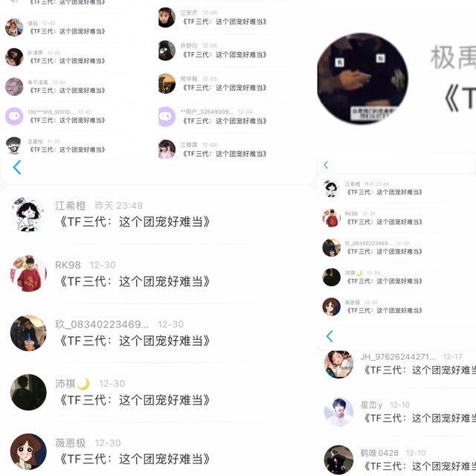Viewport: 476px width, 476px height.
Task: Open 念嘉怡's masked cartoon avatar
Action: 14,146
